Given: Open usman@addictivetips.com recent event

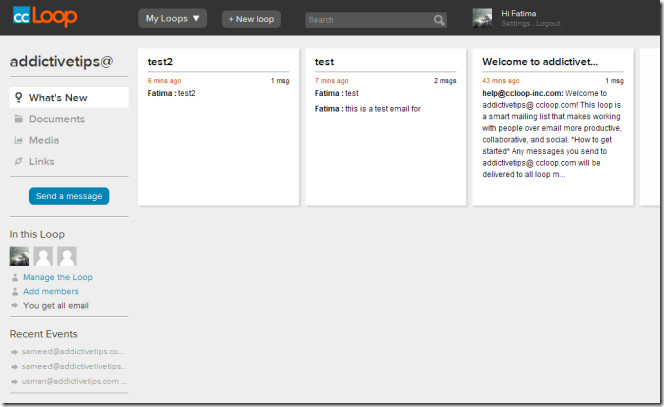Looking at the screenshot, I should click(74, 381).
